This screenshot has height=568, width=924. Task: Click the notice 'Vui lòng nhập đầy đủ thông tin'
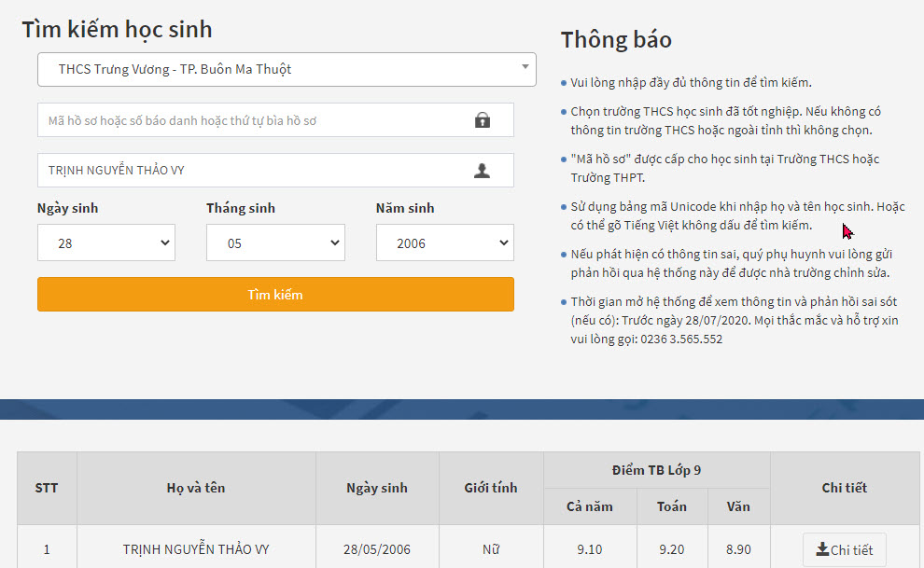[x=691, y=82]
